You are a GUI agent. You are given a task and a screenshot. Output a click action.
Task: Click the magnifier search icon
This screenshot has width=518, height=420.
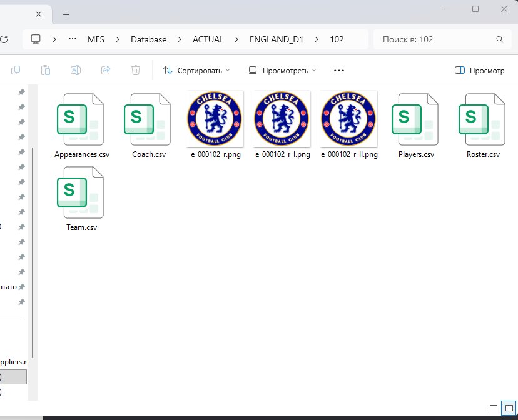(500, 39)
